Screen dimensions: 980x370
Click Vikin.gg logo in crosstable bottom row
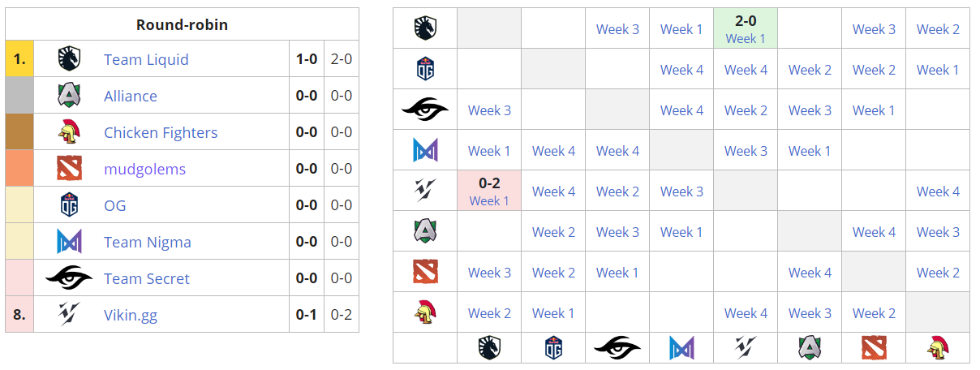[x=746, y=348]
